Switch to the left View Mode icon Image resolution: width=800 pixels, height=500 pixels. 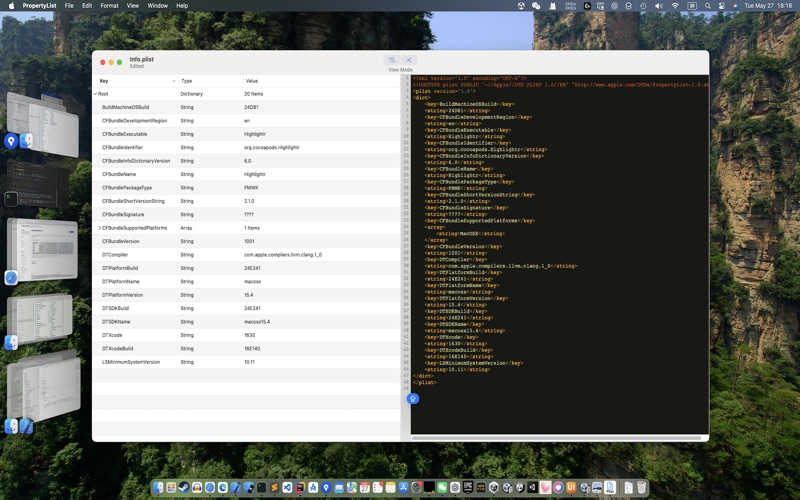(x=392, y=60)
